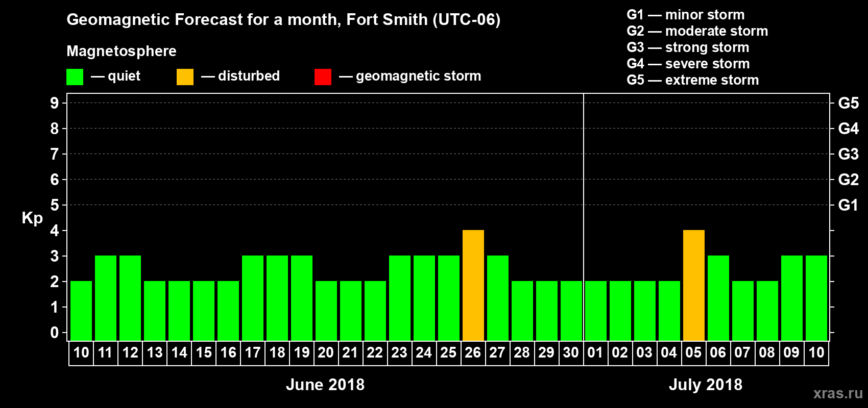Click date cell 08 in July
The height and width of the screenshot is (408, 868).
coord(767,353)
